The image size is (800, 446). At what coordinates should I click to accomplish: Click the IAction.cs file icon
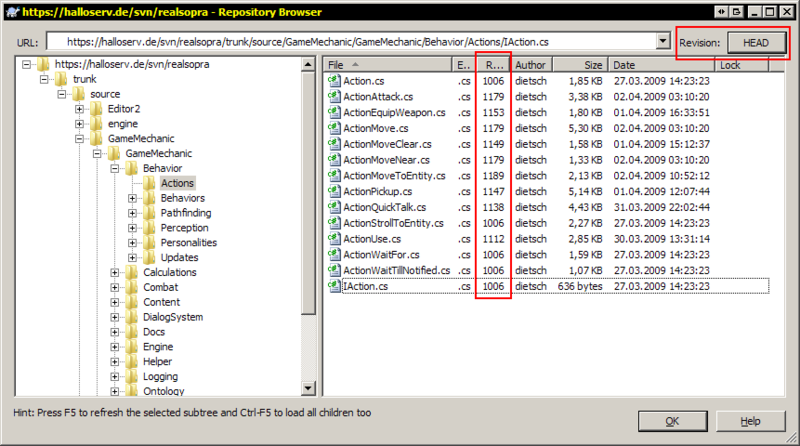click(334, 286)
